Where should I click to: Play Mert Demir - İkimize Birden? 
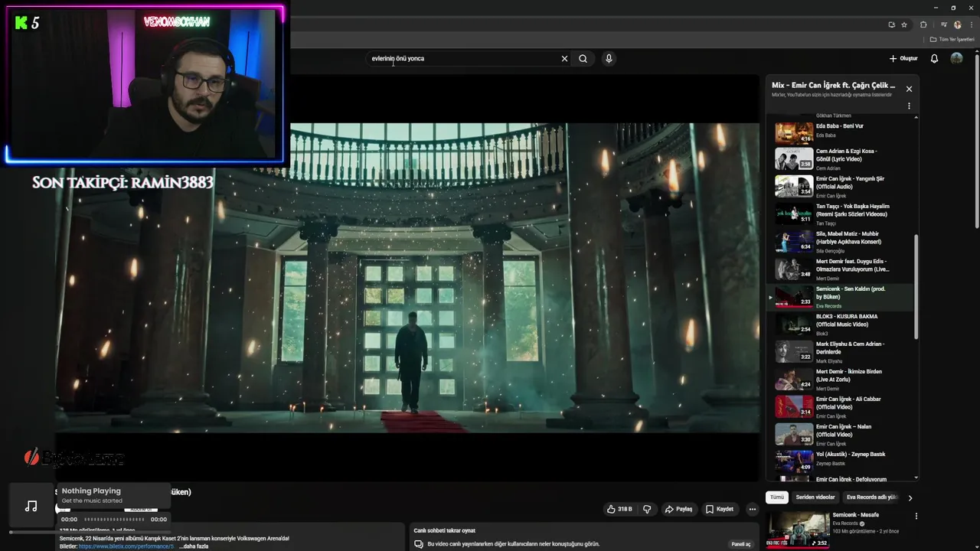point(841,379)
